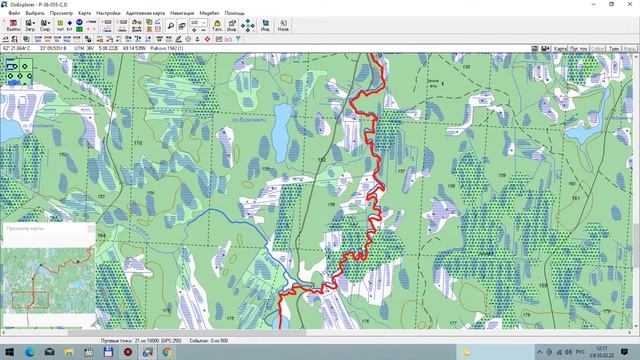The height and width of the screenshot is (360, 640).
Task: Click the grey round compass icon
Action: pos(188,39)
